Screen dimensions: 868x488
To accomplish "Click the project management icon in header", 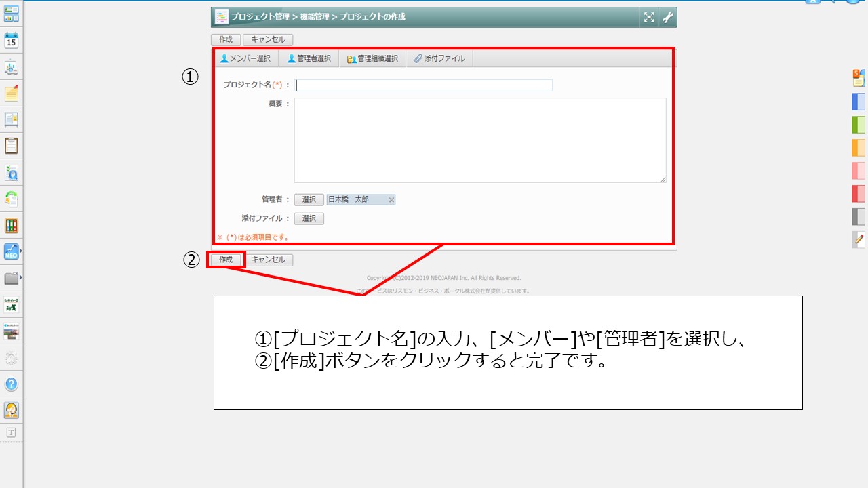I will tap(222, 17).
